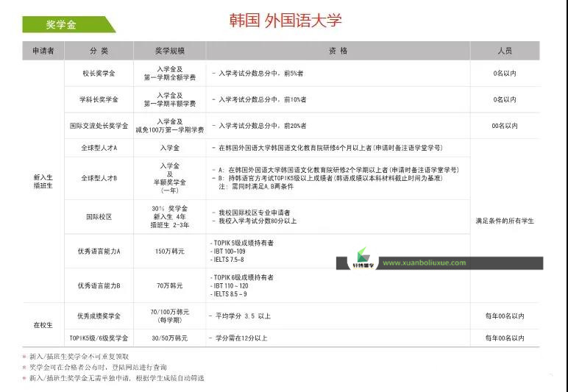This screenshot has height=392, width=568.
Task: Click the TOPIK 6级成绩持有者 line
Action: click(242, 277)
